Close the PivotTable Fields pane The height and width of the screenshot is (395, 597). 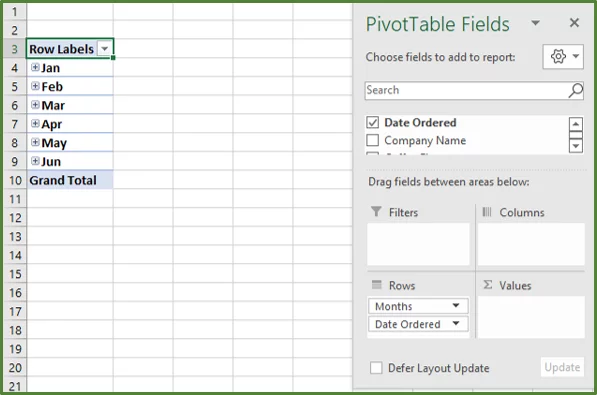coord(574,23)
